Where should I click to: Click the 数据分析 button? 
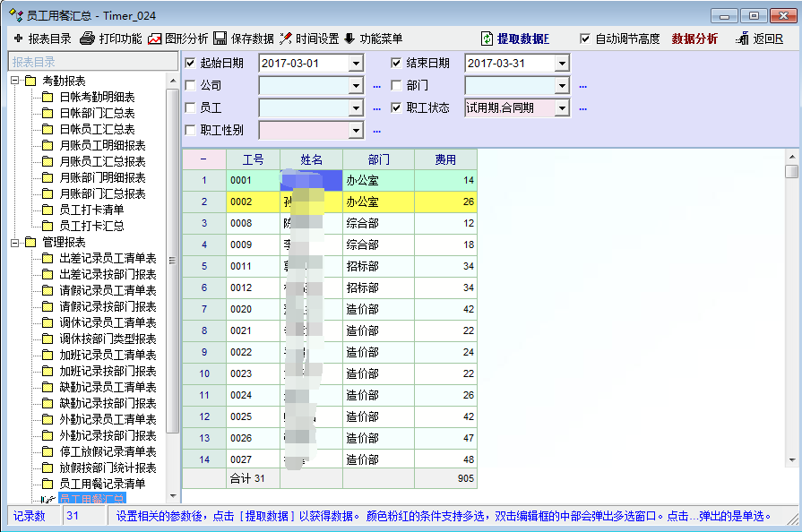point(694,39)
